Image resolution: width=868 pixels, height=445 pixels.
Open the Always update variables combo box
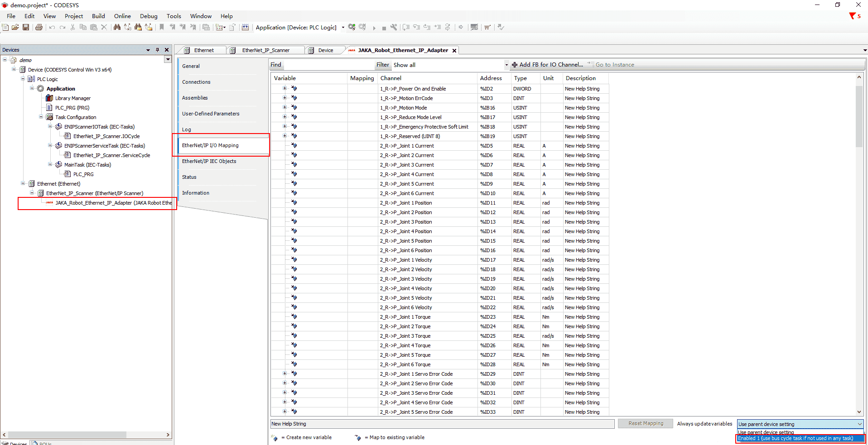[x=800, y=424]
